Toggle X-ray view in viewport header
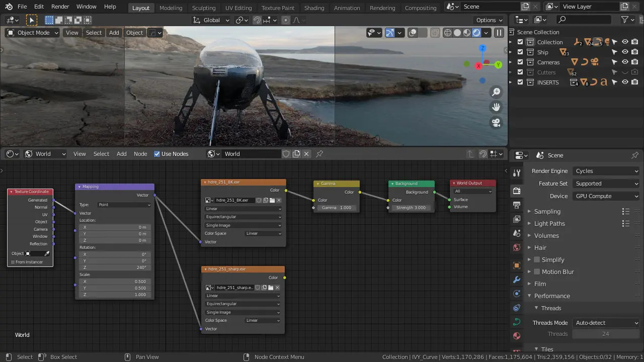Screen dimensions: 644x362 pos(434,33)
